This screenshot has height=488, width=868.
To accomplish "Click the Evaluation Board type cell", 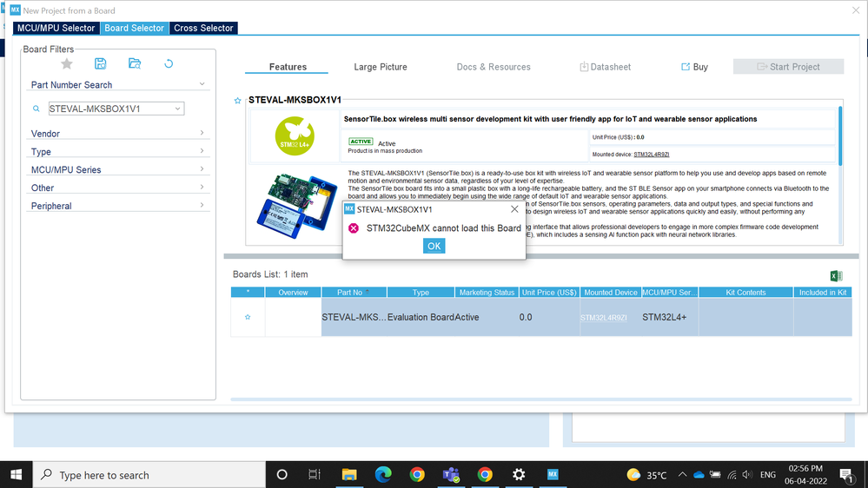I will (421, 317).
